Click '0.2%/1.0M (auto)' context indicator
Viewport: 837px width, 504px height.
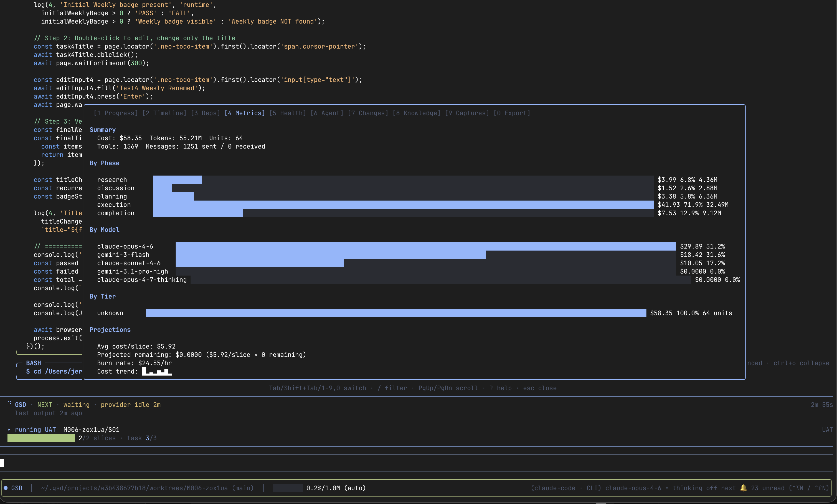336,488
